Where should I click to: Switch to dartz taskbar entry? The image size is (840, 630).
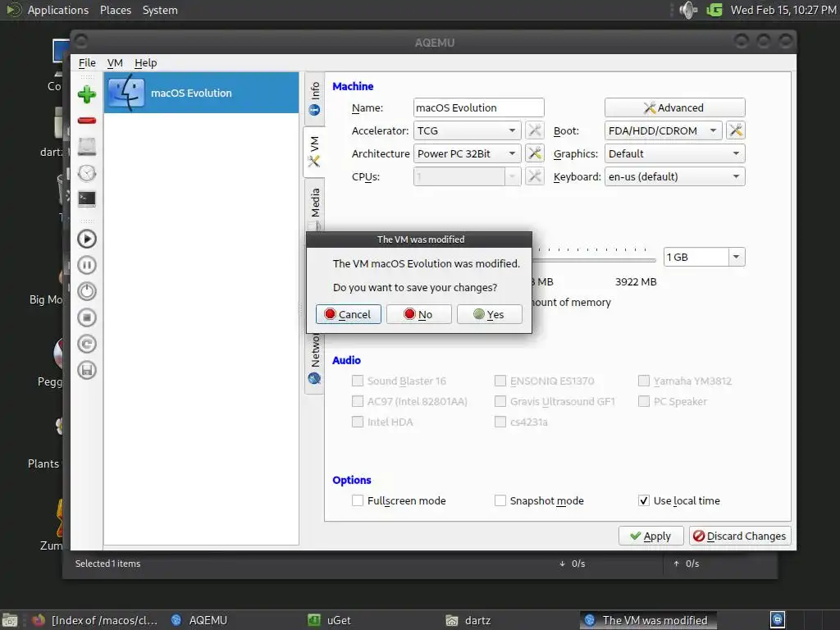468,620
